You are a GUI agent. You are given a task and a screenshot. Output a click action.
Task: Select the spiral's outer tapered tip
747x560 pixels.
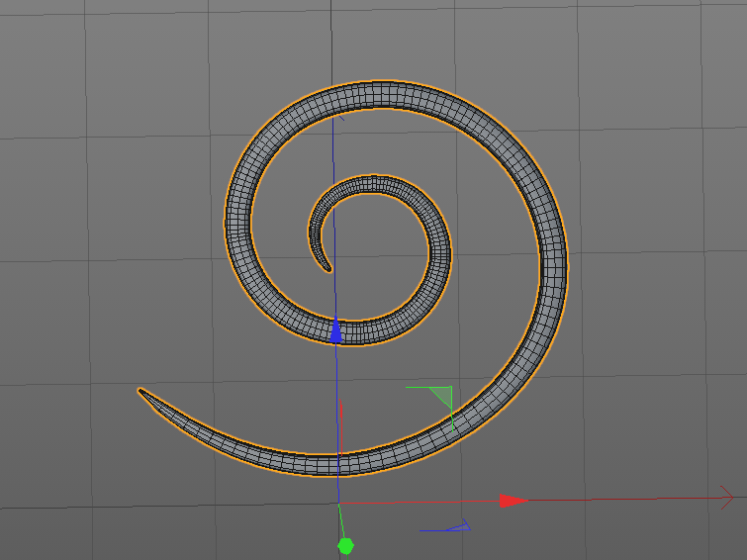pos(142,393)
